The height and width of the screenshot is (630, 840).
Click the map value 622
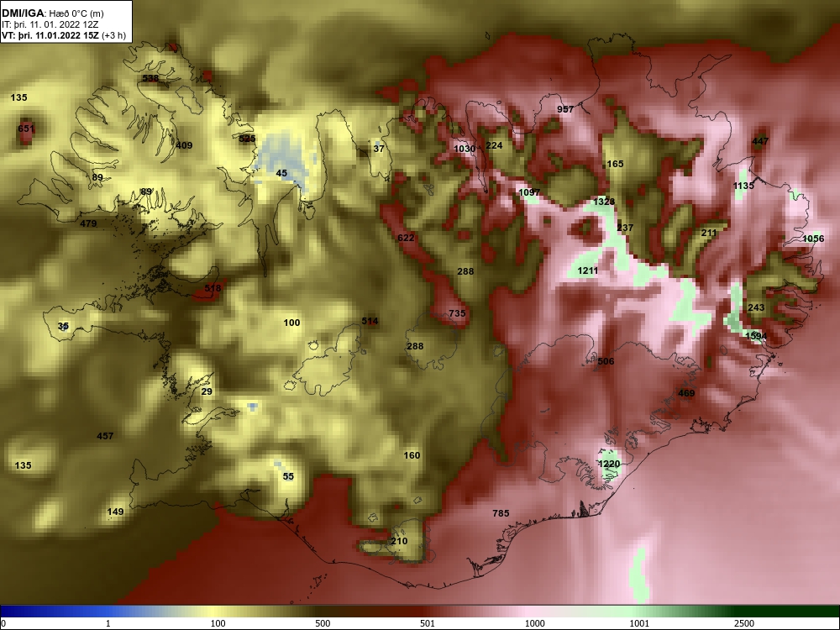click(x=406, y=238)
